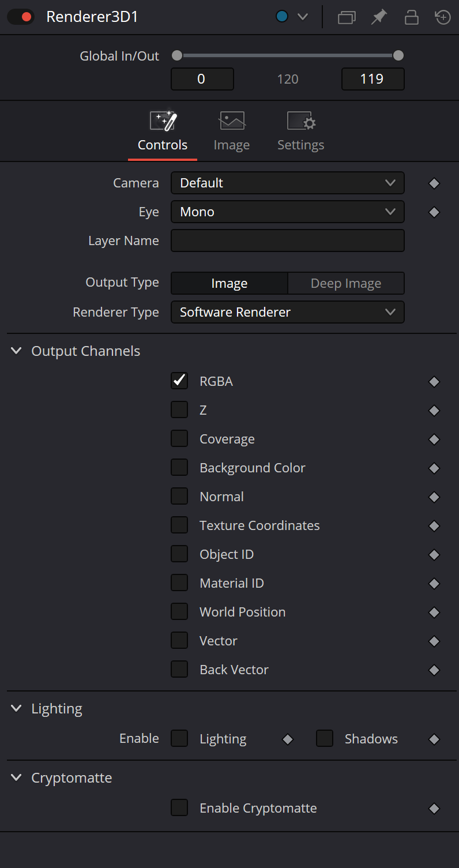The height and width of the screenshot is (868, 459).
Task: Toggle the Renderer3D1 node enable switch
Action: tap(20, 17)
